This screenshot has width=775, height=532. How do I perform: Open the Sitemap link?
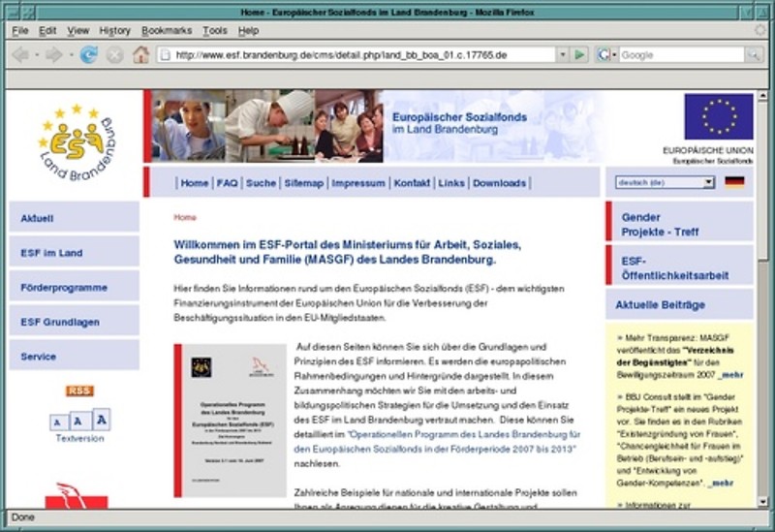point(304,183)
